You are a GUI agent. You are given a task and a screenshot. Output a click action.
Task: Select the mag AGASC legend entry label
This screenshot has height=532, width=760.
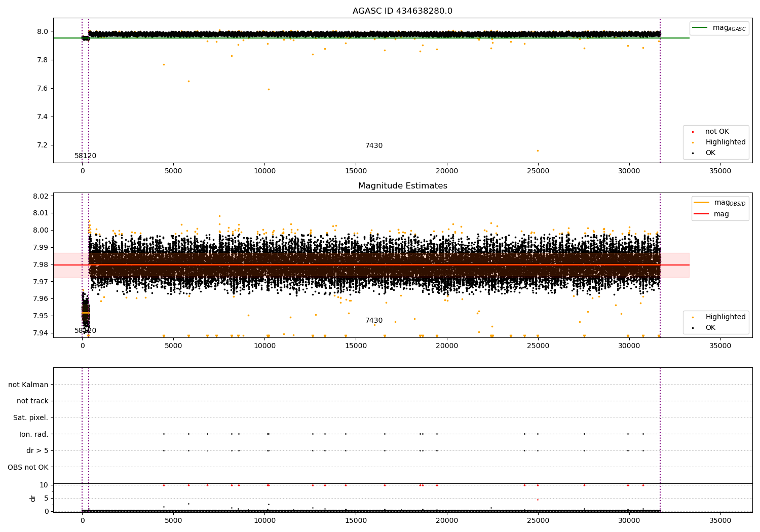[x=729, y=28]
